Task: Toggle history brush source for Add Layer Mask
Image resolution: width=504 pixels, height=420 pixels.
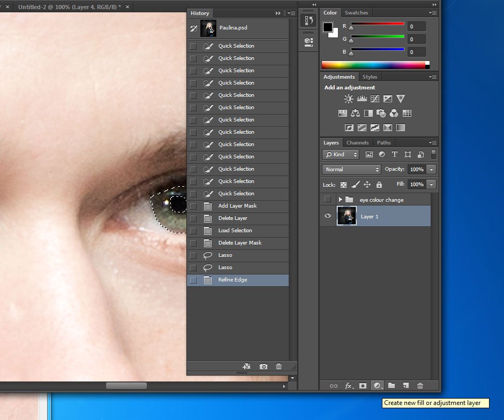Action: point(193,206)
